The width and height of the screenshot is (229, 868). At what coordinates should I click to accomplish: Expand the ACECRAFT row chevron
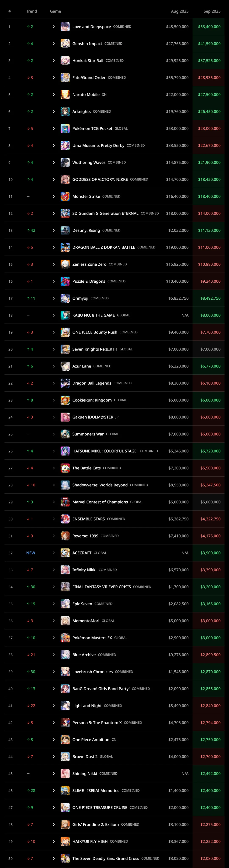(x=54, y=553)
